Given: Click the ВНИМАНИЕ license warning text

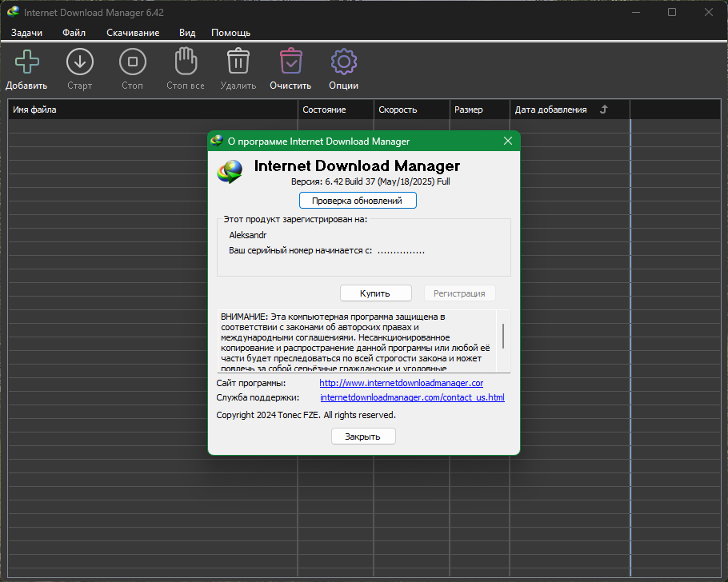Looking at the screenshot, I should (x=356, y=342).
